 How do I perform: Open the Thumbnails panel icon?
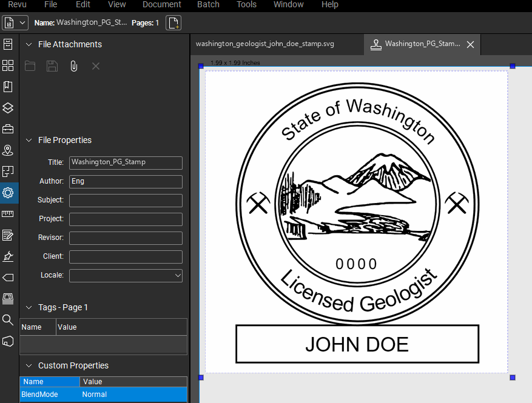pyautogui.click(x=8, y=65)
